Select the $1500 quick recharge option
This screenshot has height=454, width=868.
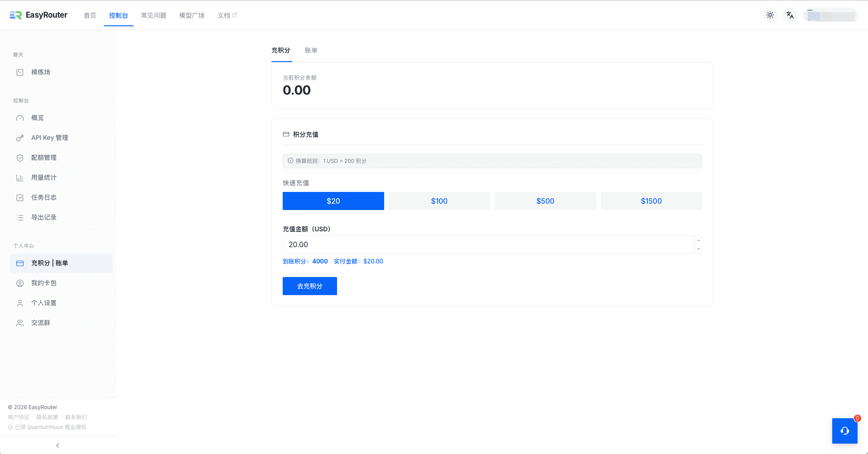click(651, 201)
